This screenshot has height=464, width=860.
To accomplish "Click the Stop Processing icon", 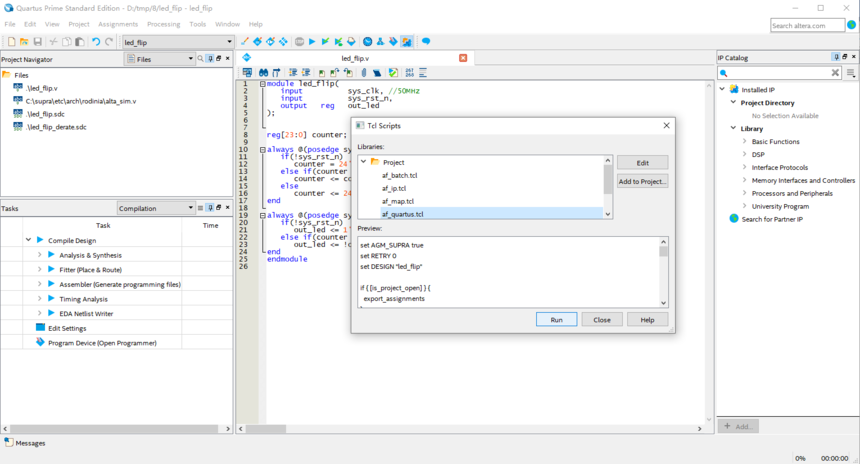I will point(299,42).
